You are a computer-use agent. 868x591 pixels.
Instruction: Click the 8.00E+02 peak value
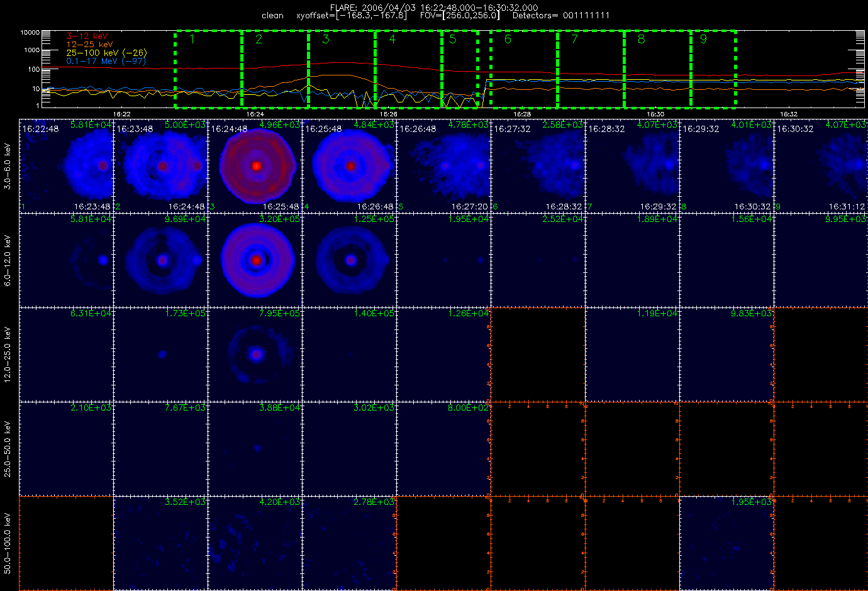(468, 407)
